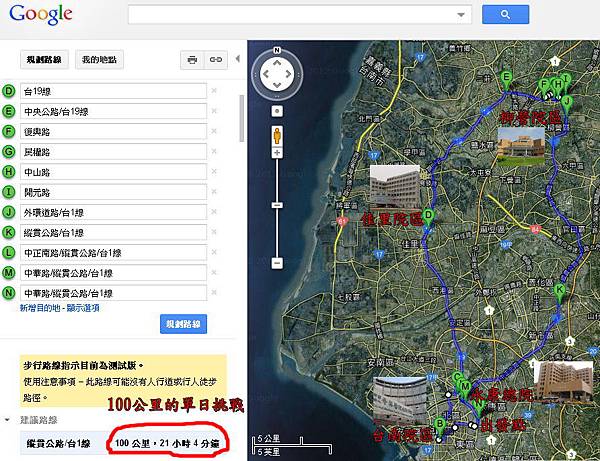Zoom in with the plus button
Viewport: 600px width, 461px height.
[x=277, y=153]
